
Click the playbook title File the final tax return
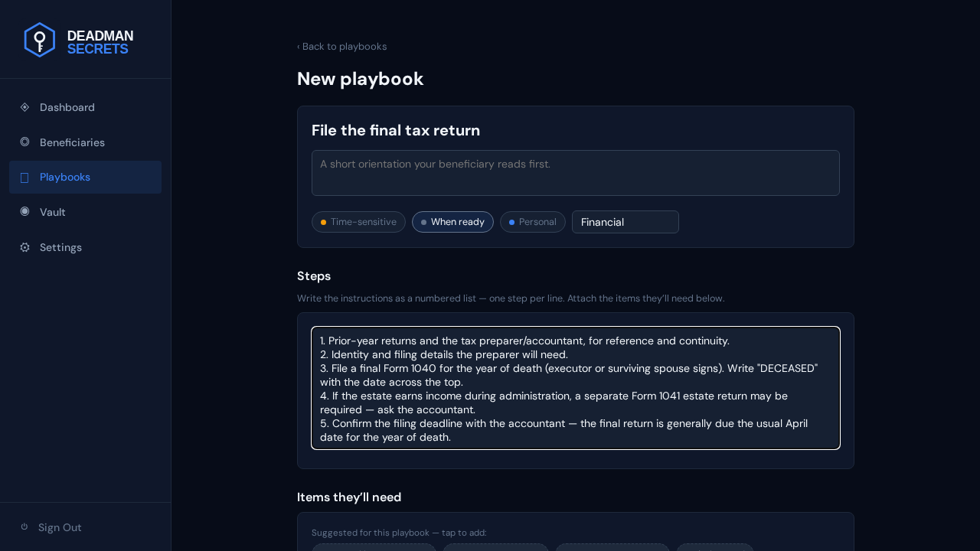[x=396, y=131]
